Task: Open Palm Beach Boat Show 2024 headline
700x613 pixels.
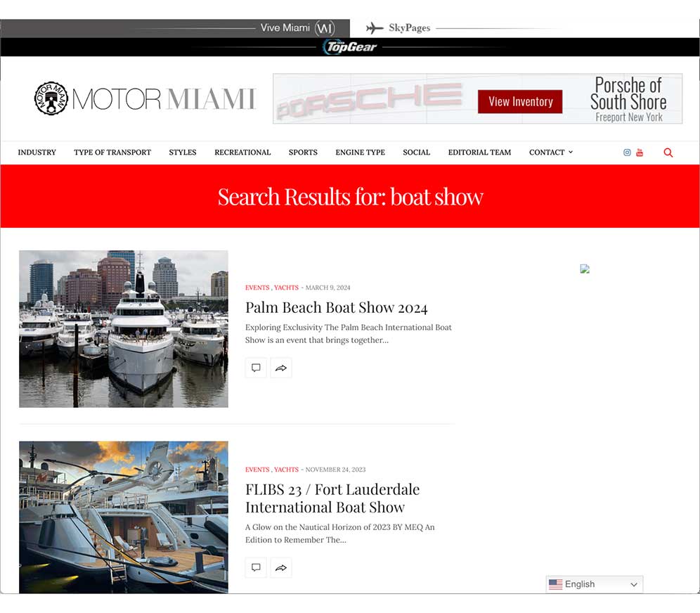Action: pos(336,307)
